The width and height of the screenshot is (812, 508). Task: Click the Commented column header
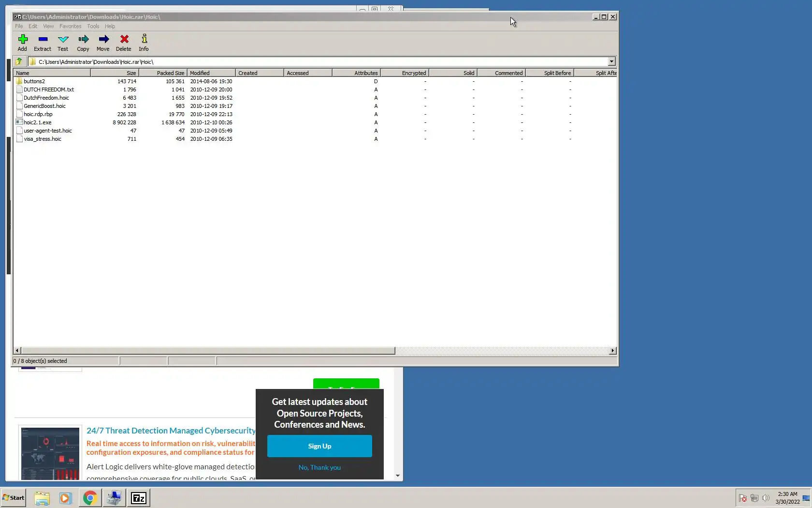501,73
